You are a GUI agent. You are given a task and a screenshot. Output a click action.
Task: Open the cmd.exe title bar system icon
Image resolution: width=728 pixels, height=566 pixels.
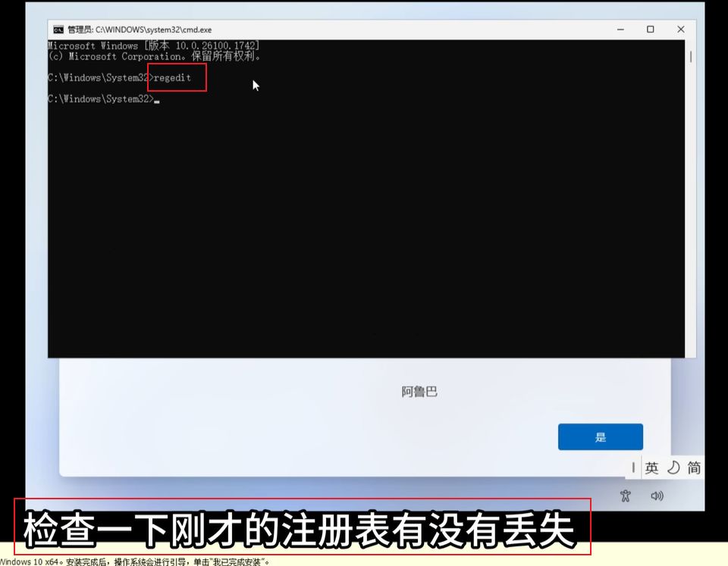(58, 30)
